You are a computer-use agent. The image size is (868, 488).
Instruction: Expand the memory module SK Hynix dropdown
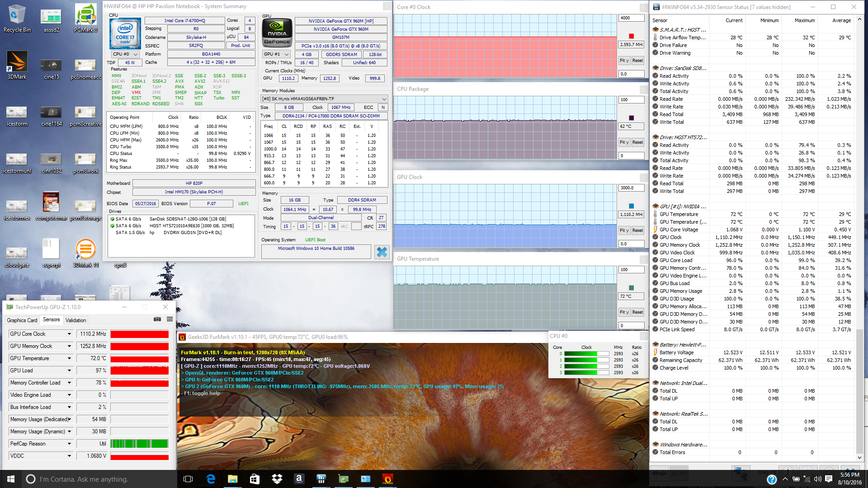(x=324, y=99)
